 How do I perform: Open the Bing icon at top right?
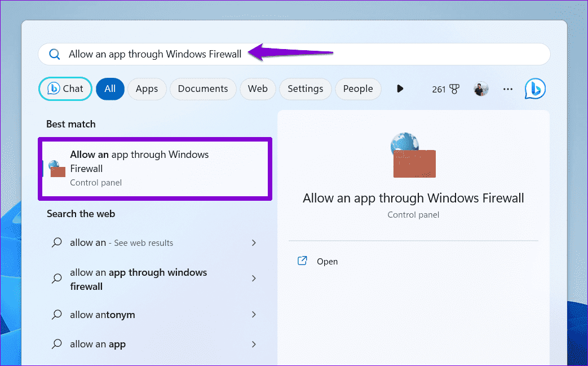click(535, 89)
